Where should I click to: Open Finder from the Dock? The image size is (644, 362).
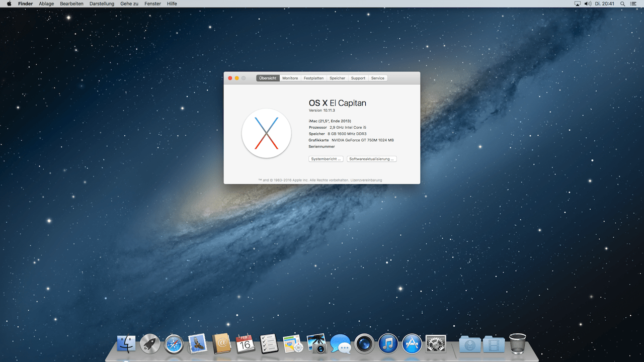(x=126, y=343)
